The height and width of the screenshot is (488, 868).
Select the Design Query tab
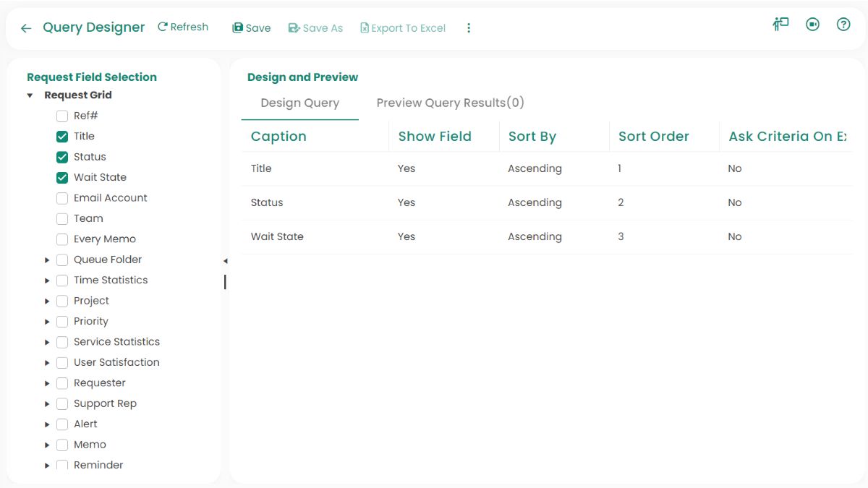(x=299, y=103)
